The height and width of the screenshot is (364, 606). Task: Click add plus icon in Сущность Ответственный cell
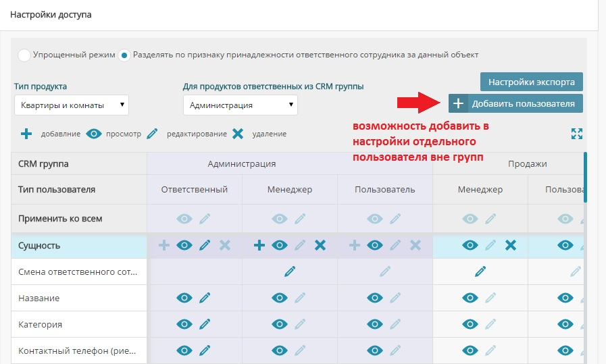pyautogui.click(x=163, y=246)
